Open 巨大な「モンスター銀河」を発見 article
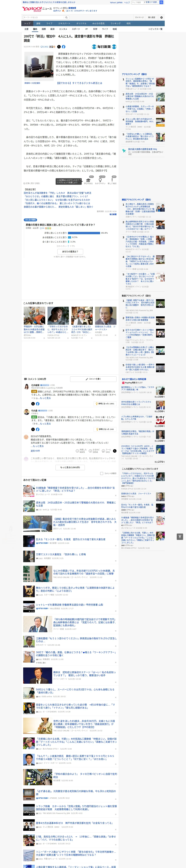The width and height of the screenshot is (186, 868). tap(71, 539)
